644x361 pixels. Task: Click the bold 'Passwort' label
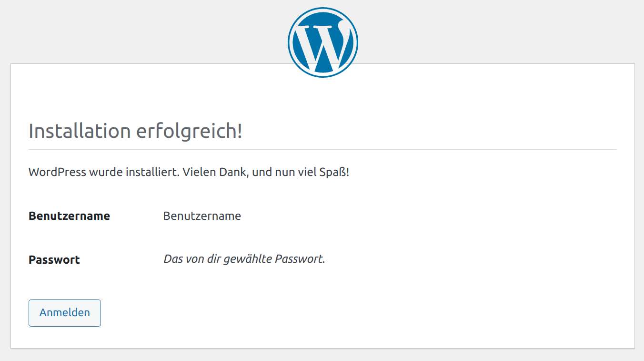point(54,260)
